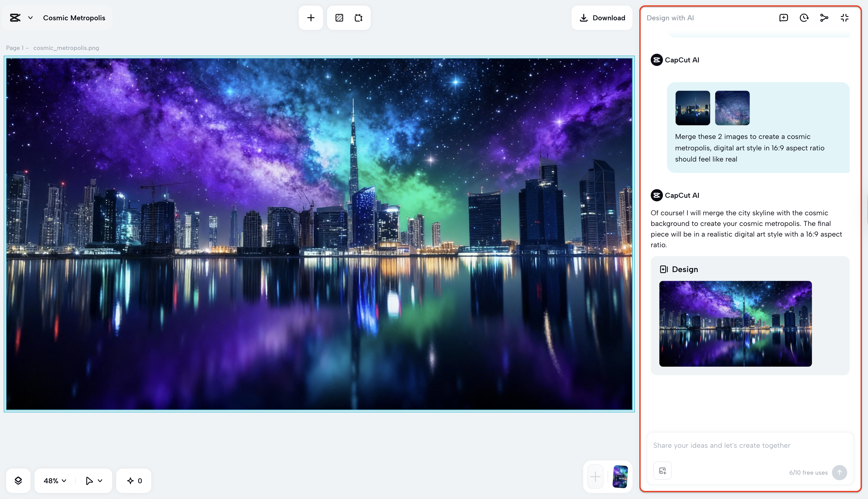Submit prompt with the send arrow
The height and width of the screenshot is (499, 868).
point(839,472)
